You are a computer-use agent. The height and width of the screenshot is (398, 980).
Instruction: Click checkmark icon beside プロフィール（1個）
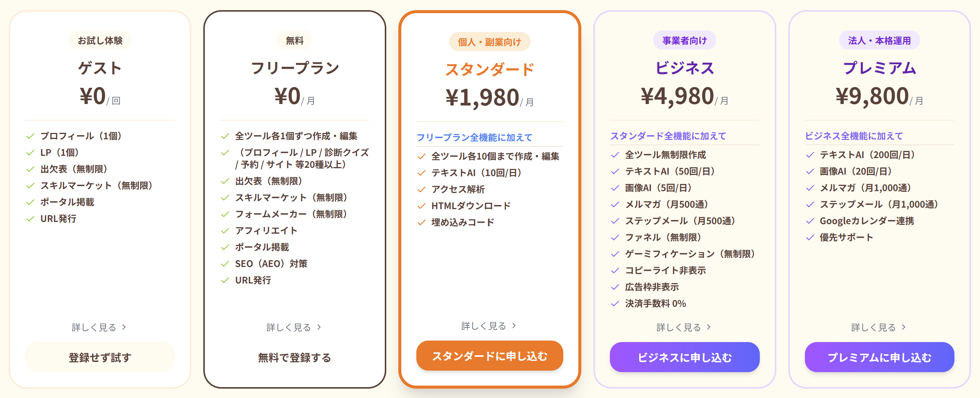30,136
